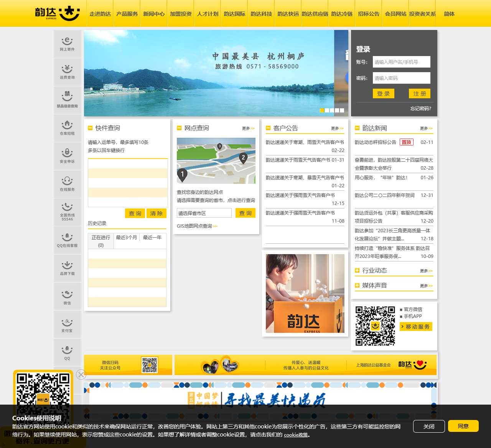Click the security complaint (安全申诉) lock icon
491x448 pixels.
click(x=67, y=155)
